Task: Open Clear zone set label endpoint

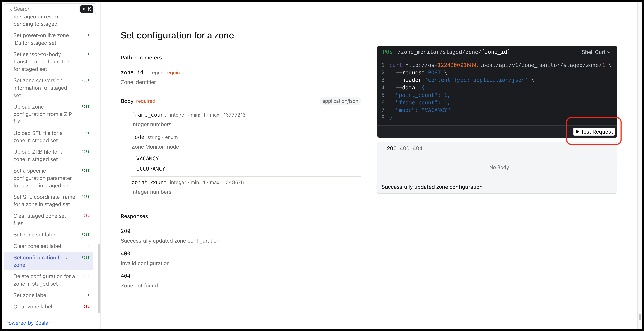Action: (48, 246)
